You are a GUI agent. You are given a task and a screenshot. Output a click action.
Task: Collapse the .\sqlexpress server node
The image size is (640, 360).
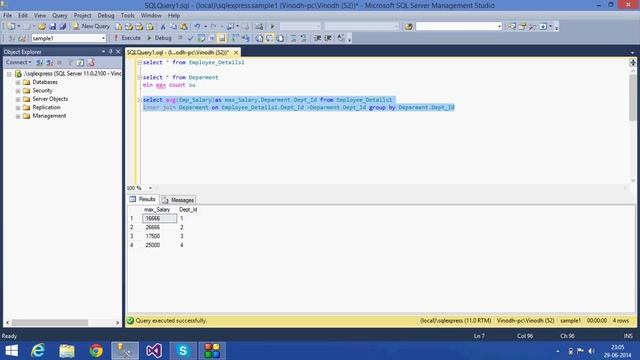click(x=9, y=74)
